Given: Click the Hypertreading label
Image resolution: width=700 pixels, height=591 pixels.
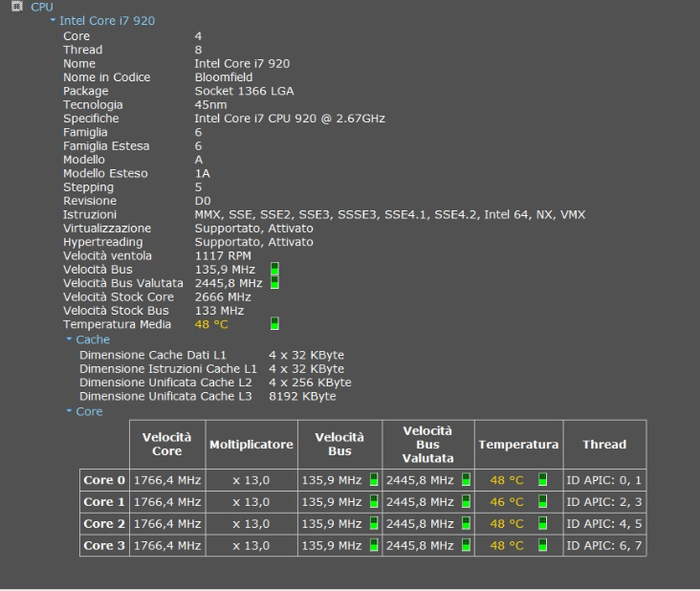Looking at the screenshot, I should (103, 242).
